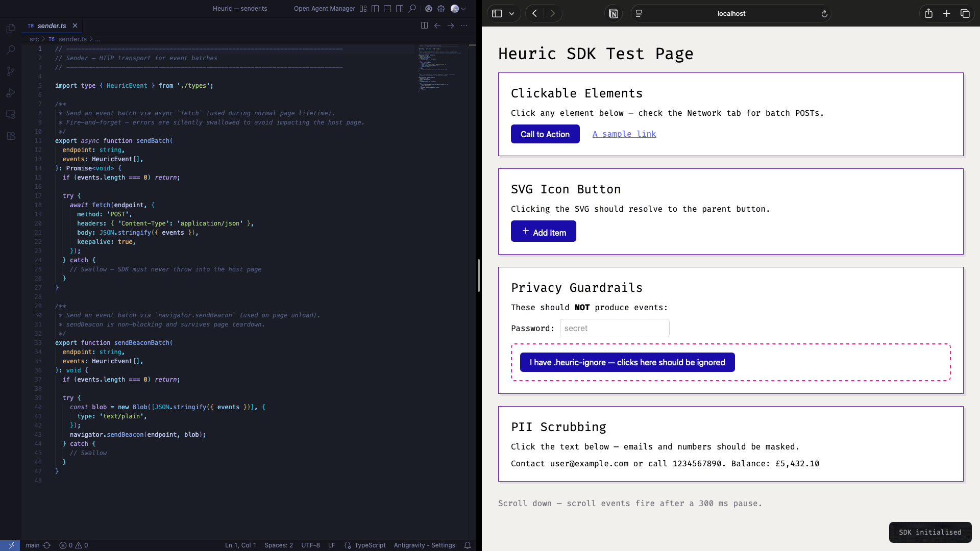
Task: Click the Heuric SDK Test Page heading
Action: pyautogui.click(x=596, y=54)
